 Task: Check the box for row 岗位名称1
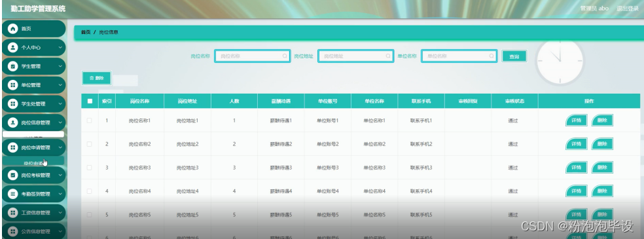click(x=90, y=120)
